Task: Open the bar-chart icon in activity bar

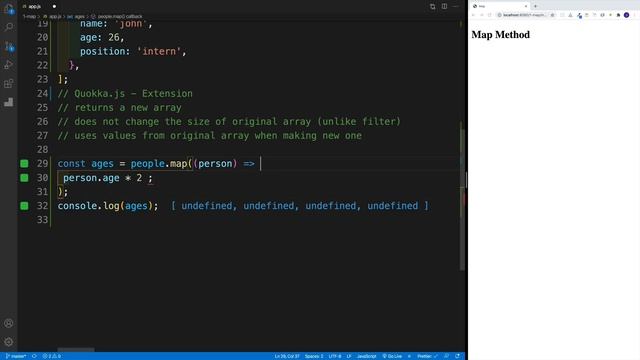Action: pyautogui.click(x=9, y=102)
